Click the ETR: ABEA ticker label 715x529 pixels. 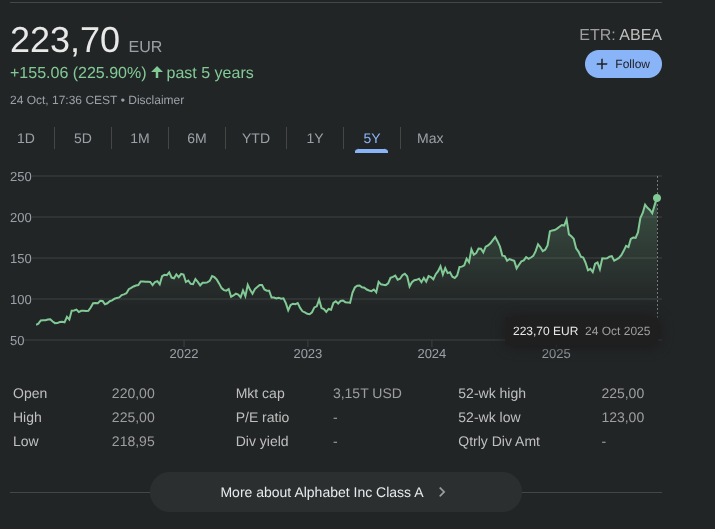[620, 35]
